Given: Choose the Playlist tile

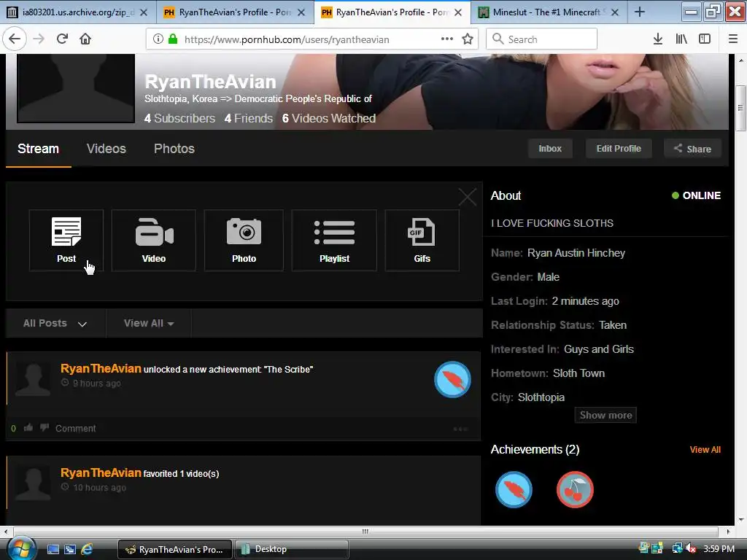Looking at the screenshot, I should click(x=334, y=241).
